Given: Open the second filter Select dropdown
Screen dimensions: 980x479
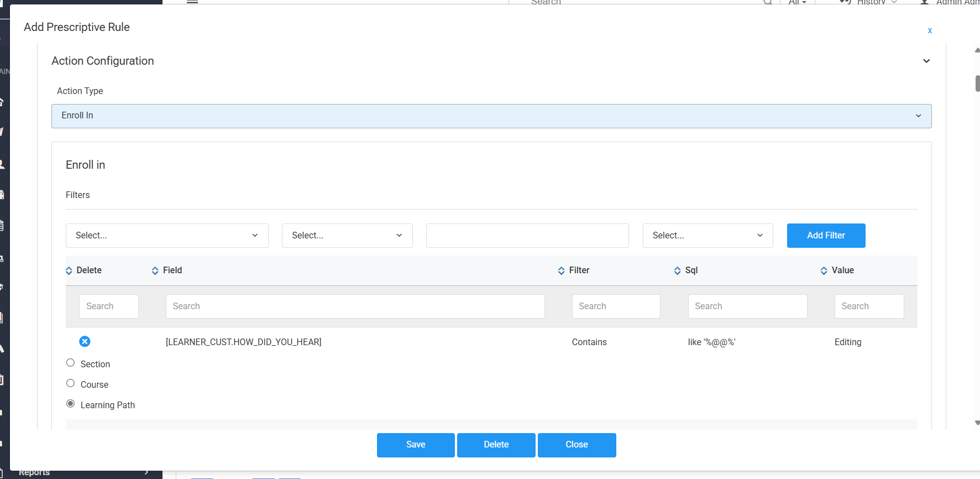Looking at the screenshot, I should (x=347, y=236).
